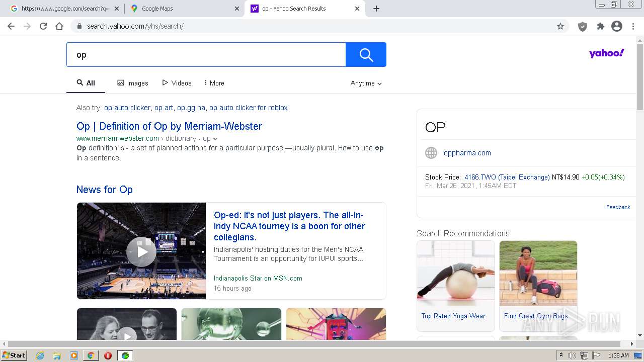Viewport: 644px width, 362px height.
Task: Close the Google Maps tab
Action: (x=237, y=9)
